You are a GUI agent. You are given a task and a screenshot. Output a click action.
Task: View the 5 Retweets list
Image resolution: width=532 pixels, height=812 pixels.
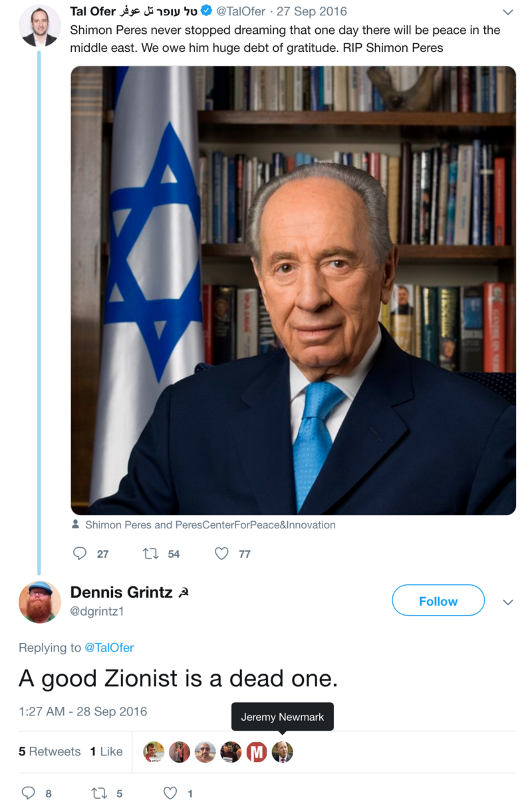coord(49,751)
